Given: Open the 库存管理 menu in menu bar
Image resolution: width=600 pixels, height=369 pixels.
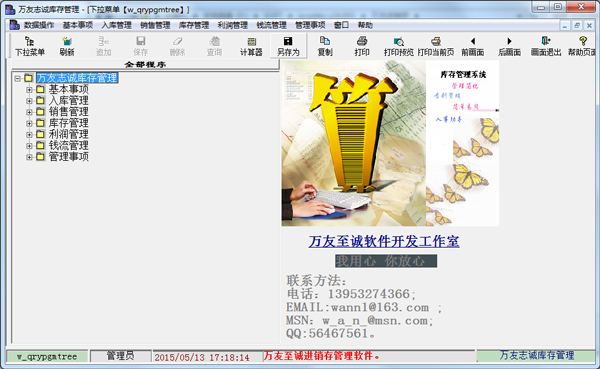Looking at the screenshot, I should click(x=194, y=25).
